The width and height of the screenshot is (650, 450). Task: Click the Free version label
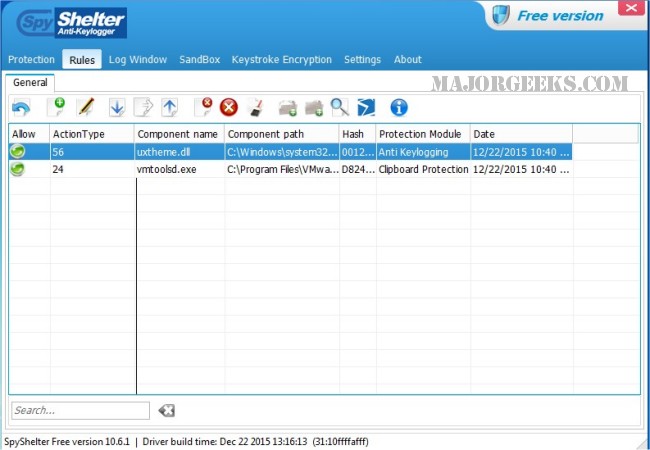click(560, 16)
